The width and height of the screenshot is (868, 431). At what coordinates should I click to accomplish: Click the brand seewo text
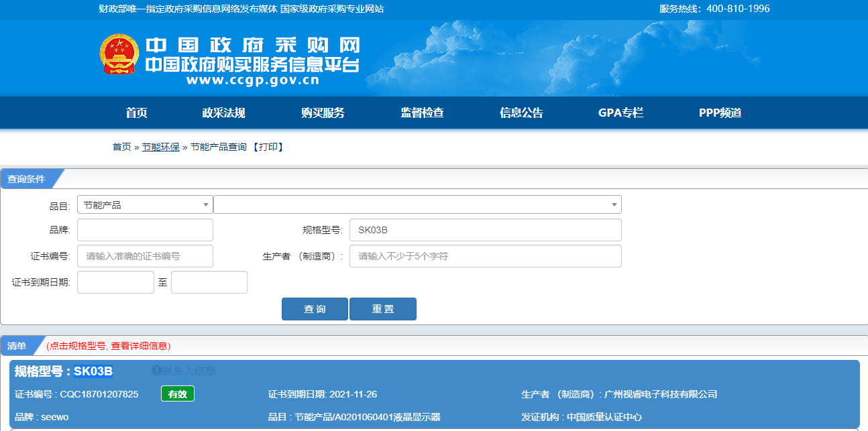[55, 417]
